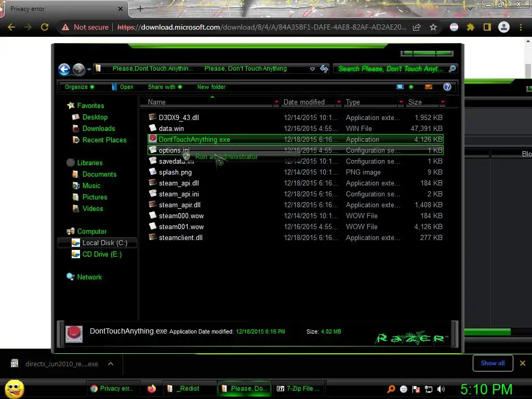The width and height of the screenshot is (532, 399).
Task: Open a new Chrome tab
Action: point(140,9)
